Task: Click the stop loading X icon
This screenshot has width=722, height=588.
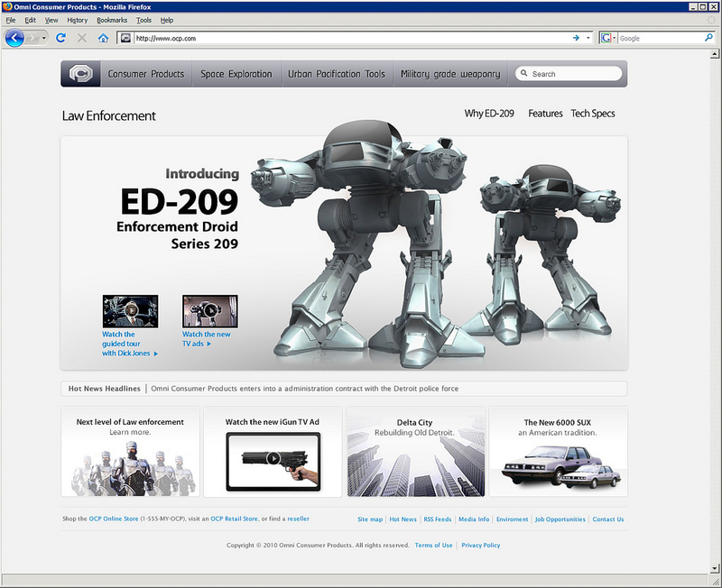Action: [82, 38]
